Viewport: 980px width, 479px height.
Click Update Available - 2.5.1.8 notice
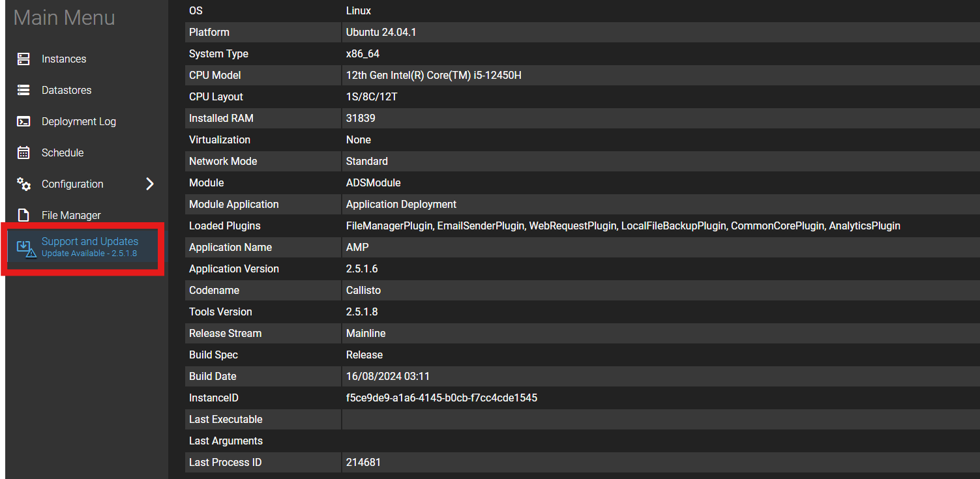coord(89,254)
